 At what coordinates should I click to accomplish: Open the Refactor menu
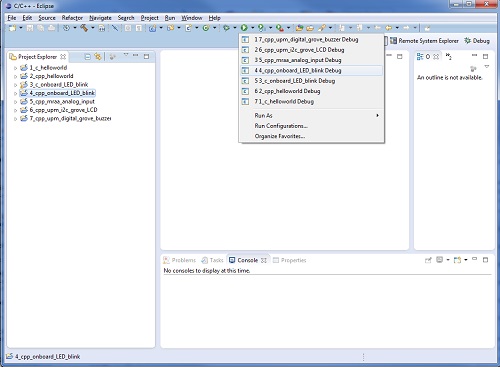click(x=72, y=18)
